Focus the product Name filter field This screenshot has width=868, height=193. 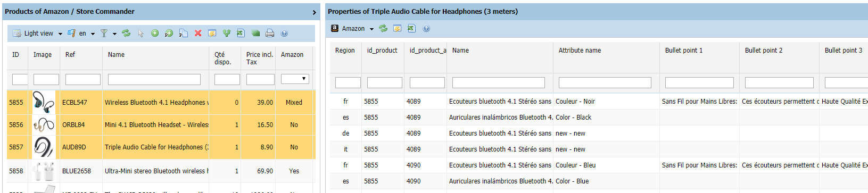point(154,79)
